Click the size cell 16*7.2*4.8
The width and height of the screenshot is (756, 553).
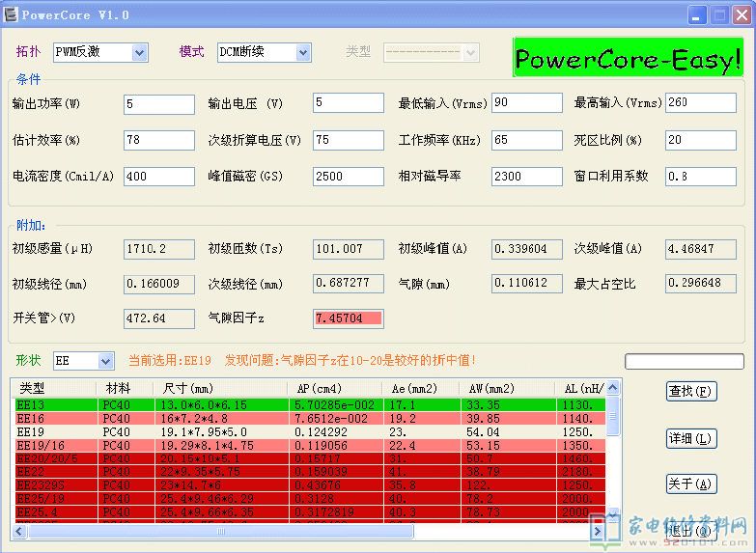(194, 419)
